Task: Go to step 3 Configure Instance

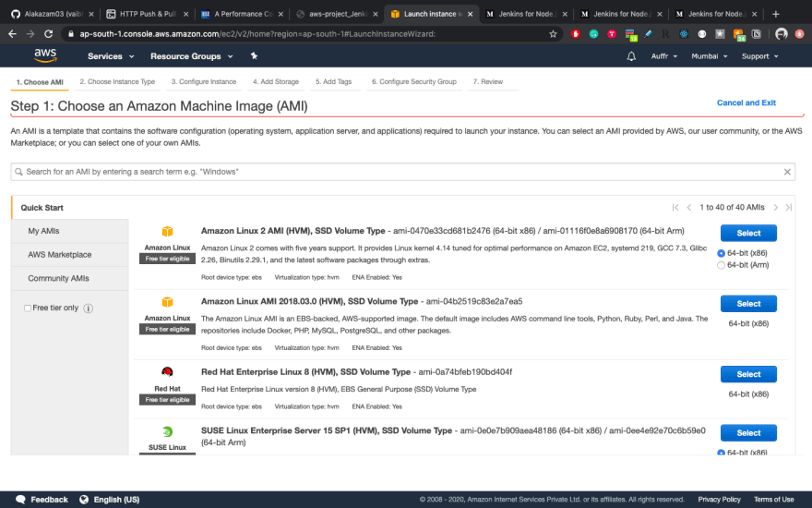Action: coord(204,81)
